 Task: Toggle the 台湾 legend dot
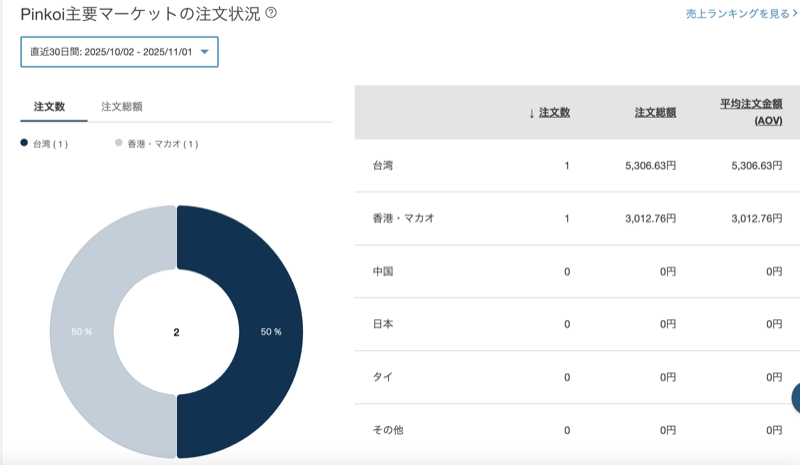coord(24,144)
